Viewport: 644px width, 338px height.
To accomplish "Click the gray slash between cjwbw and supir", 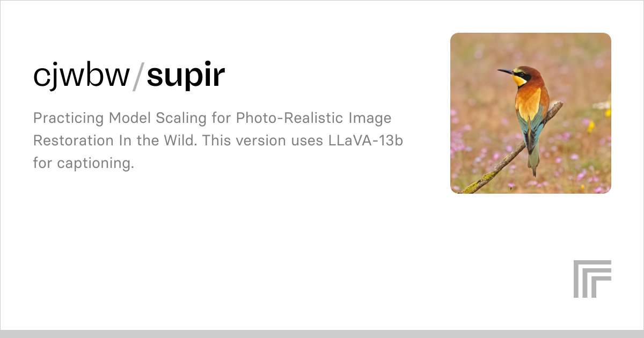I will (138, 77).
